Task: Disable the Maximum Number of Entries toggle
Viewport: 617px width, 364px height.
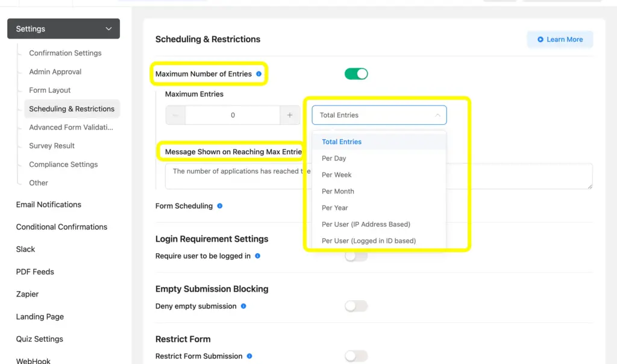Action: click(355, 73)
